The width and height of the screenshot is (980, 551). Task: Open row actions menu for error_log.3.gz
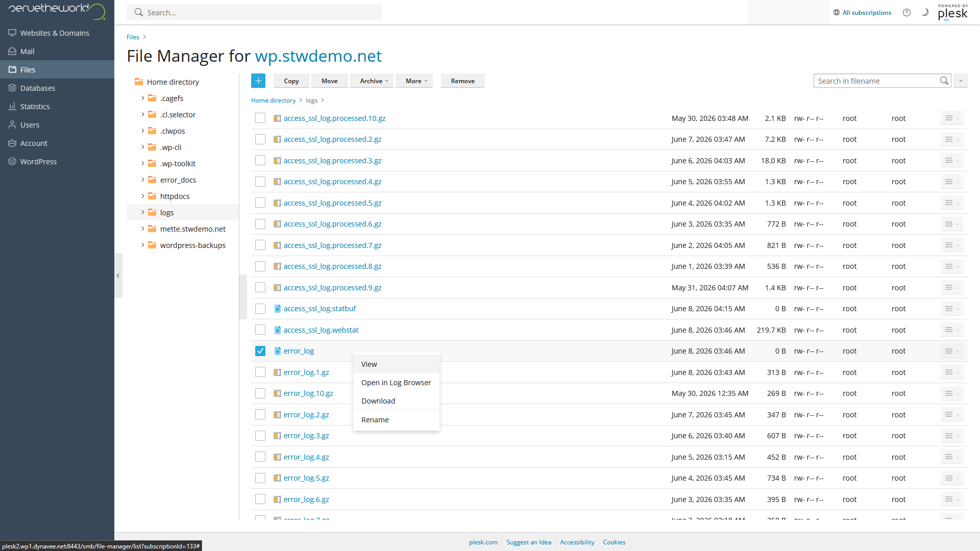pyautogui.click(x=952, y=436)
